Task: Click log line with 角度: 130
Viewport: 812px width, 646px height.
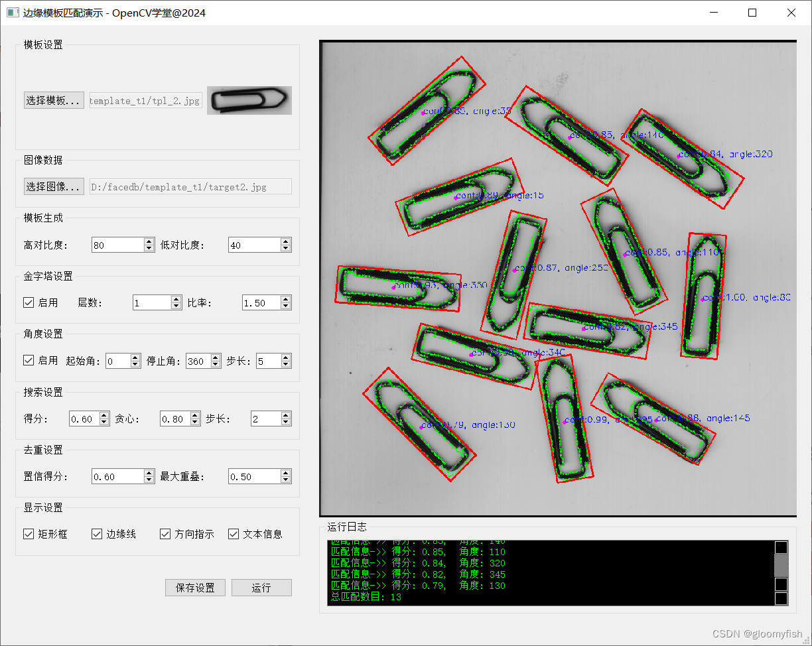Action: point(418,586)
